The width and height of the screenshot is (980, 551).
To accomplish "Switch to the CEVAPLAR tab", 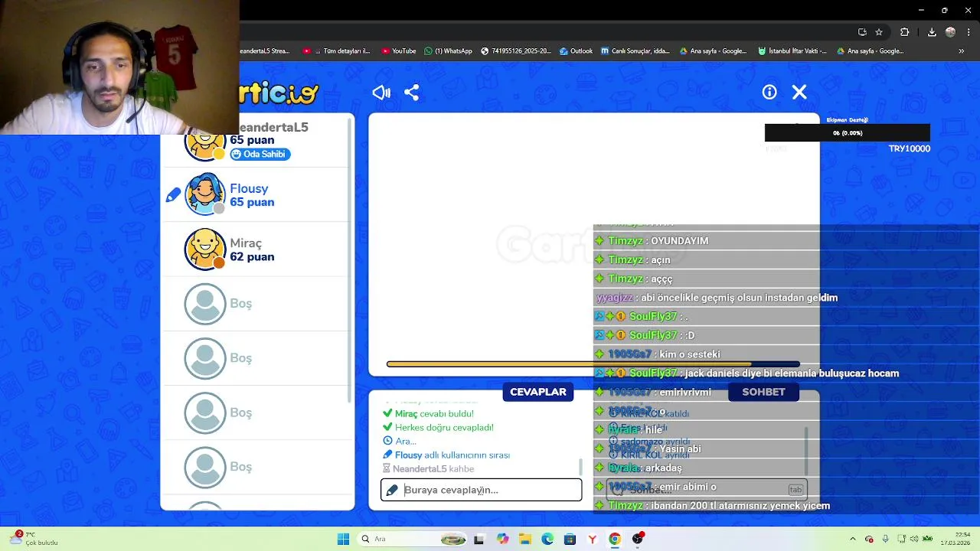I will coord(538,392).
